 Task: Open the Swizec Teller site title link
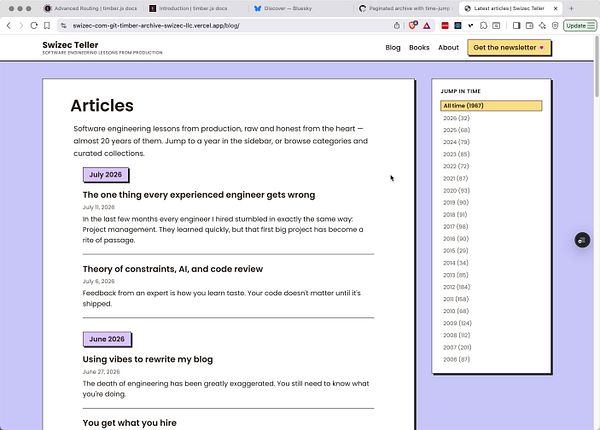tap(70, 45)
